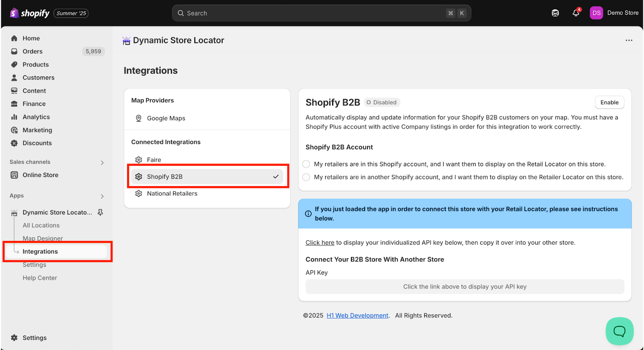Select Shopify B2B integration
The width and height of the screenshot is (644, 350).
click(207, 177)
